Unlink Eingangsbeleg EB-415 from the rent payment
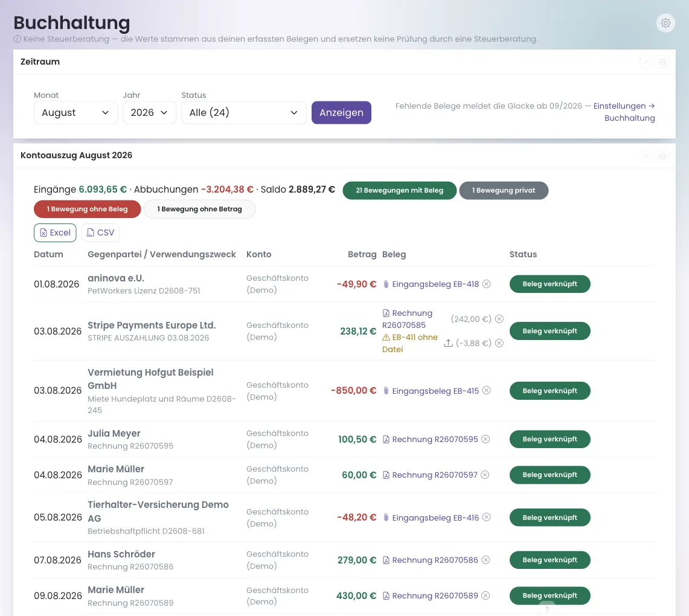Image resolution: width=689 pixels, height=616 pixels. (487, 390)
